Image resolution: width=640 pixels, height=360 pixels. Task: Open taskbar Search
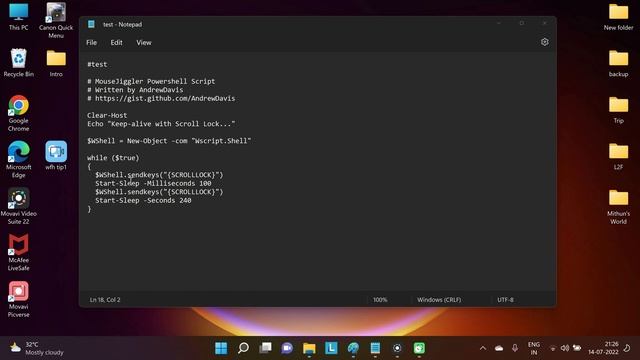pos(243,348)
